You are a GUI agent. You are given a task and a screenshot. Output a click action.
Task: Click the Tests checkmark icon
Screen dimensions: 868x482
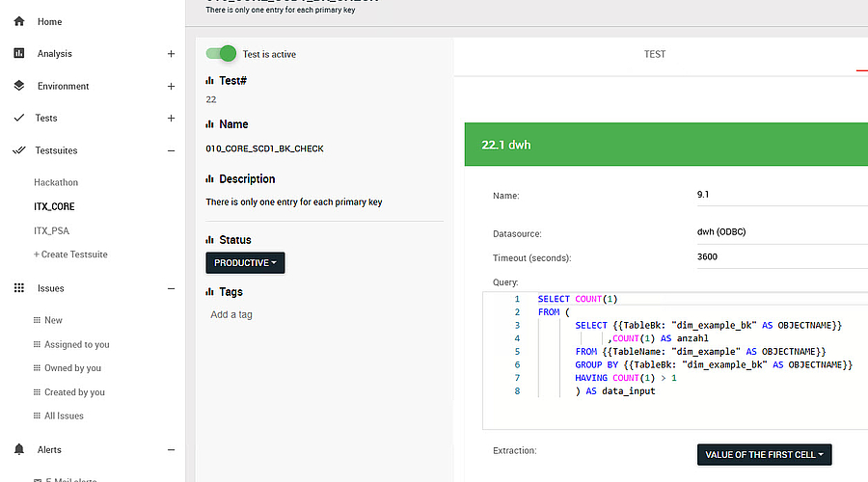click(19, 118)
